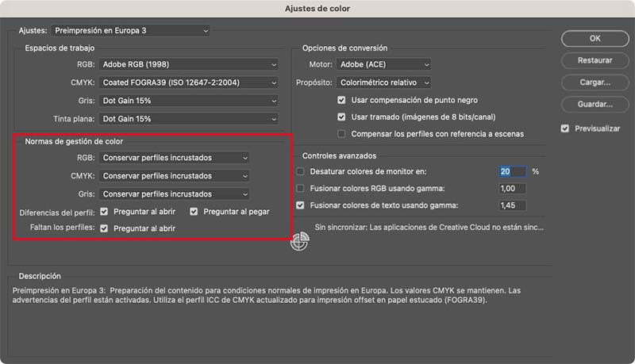Viewport: 635px width, 364px height.
Task: Click the RGB gamma field showing 1,00
Action: 512,189
